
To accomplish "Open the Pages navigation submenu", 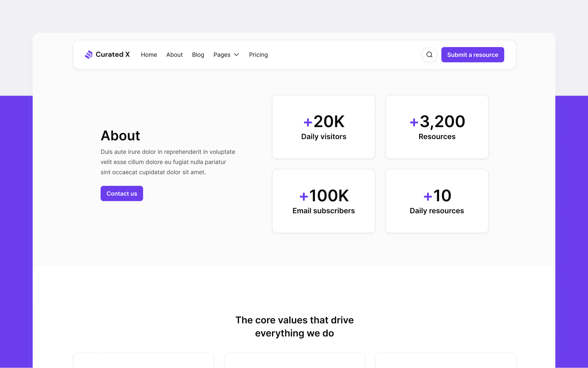I will coord(226,54).
